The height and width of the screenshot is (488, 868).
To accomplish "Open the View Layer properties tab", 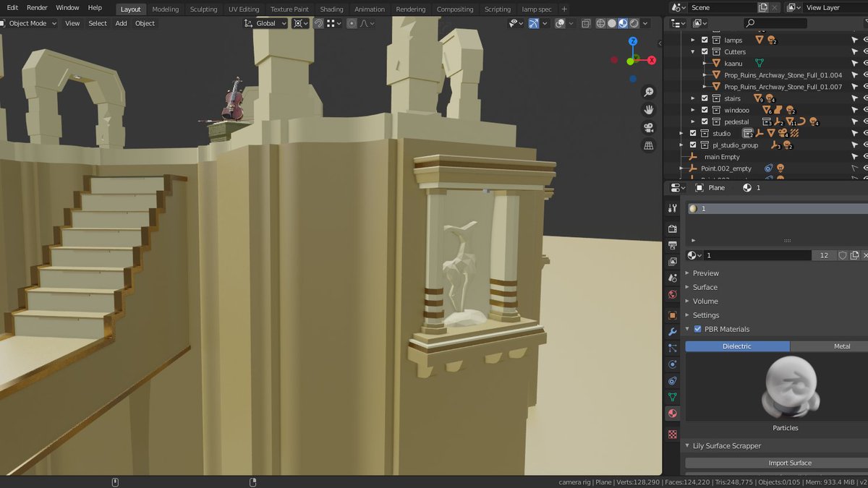I will 673,261.
